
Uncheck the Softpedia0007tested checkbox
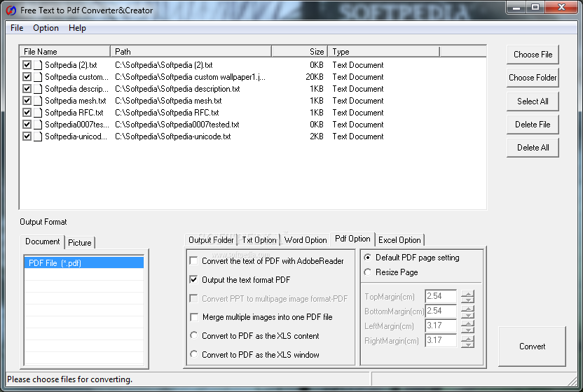[x=27, y=124]
